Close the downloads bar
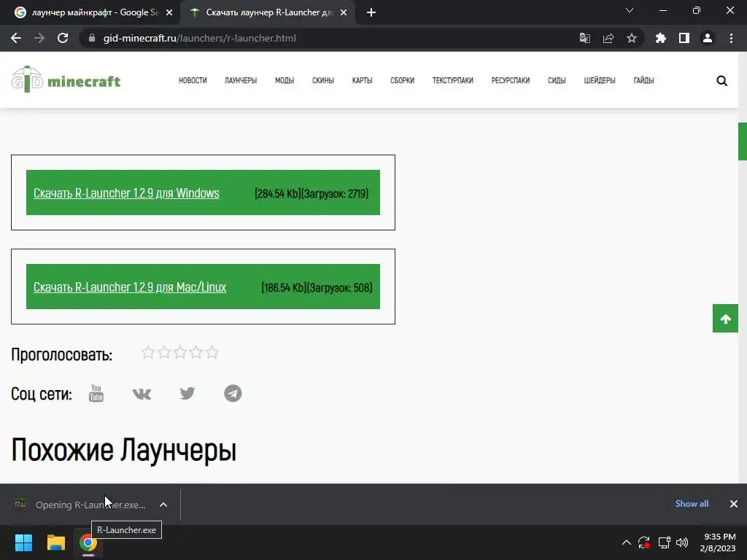The width and height of the screenshot is (747, 560). (x=734, y=504)
